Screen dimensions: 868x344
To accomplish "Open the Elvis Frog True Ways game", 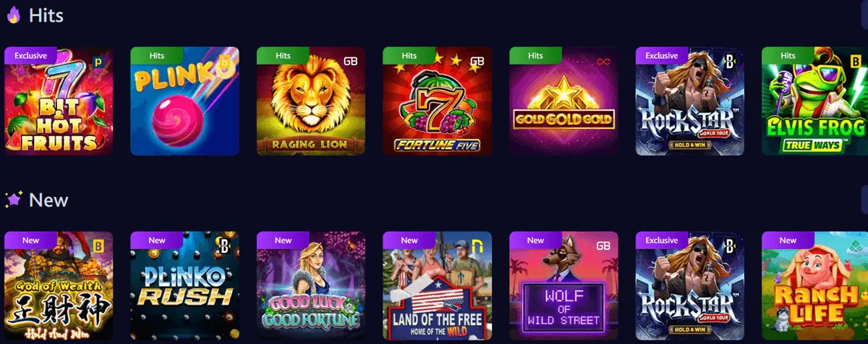I will pyautogui.click(x=816, y=101).
